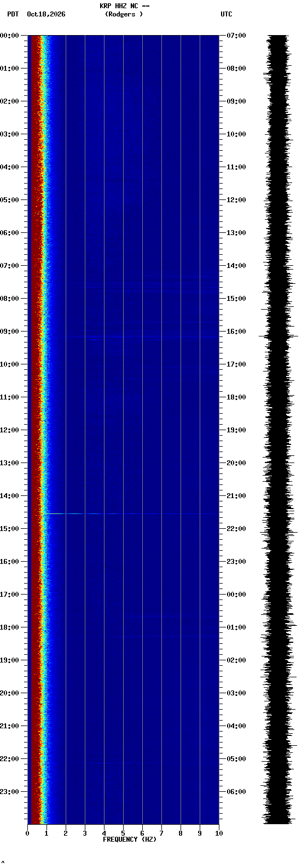Click the PDT '09:00' time label

[x=9, y=332]
